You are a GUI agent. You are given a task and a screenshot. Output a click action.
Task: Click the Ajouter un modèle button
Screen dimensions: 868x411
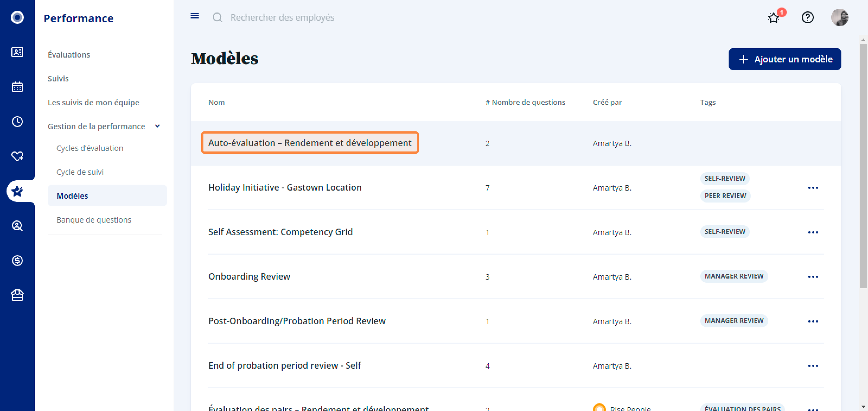point(784,59)
